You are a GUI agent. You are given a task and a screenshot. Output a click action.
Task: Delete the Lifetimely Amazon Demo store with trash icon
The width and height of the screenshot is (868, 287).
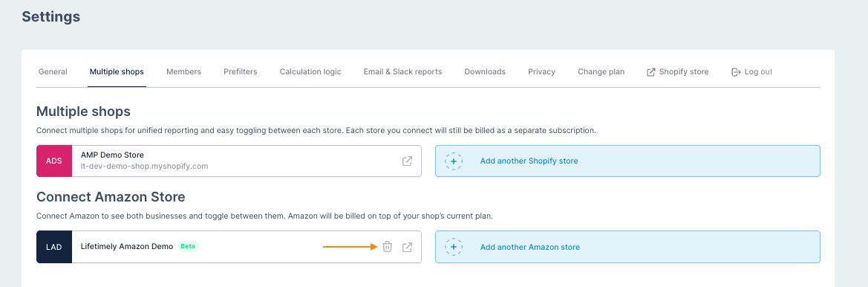click(387, 247)
